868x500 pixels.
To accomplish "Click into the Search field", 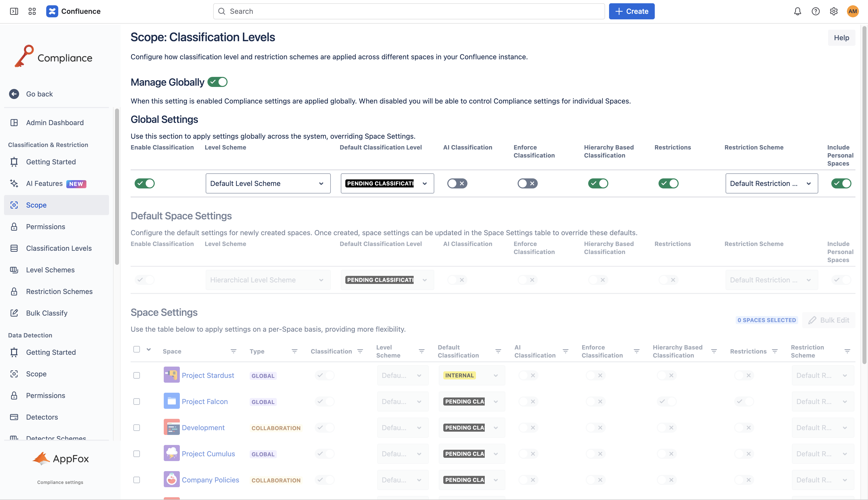I will point(408,11).
